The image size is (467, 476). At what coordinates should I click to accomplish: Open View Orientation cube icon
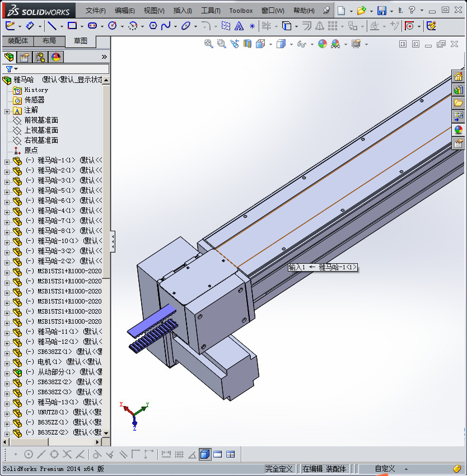point(260,44)
